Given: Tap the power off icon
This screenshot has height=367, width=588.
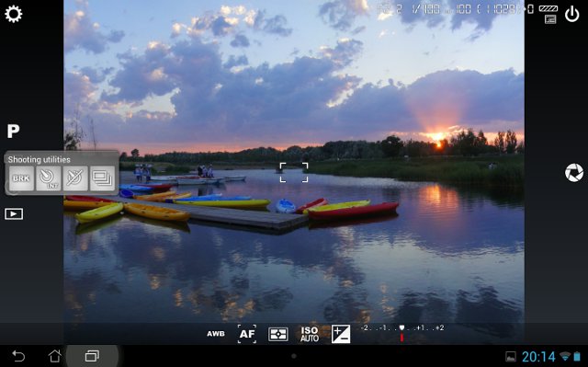Looking at the screenshot, I should [x=571, y=15].
